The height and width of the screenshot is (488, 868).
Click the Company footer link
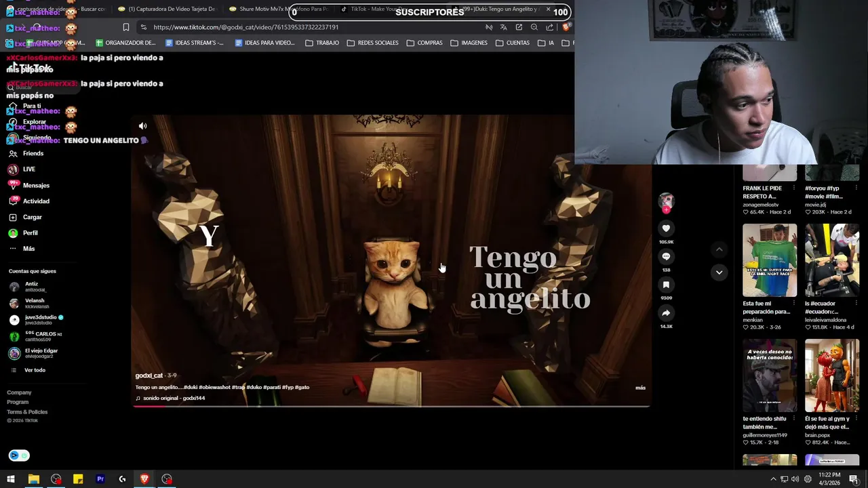(x=19, y=392)
